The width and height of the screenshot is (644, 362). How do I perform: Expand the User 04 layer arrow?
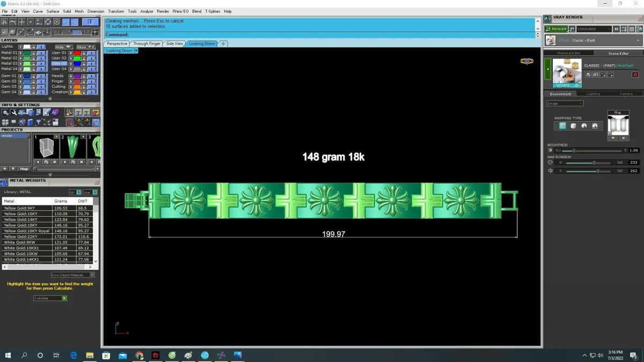coord(71,69)
